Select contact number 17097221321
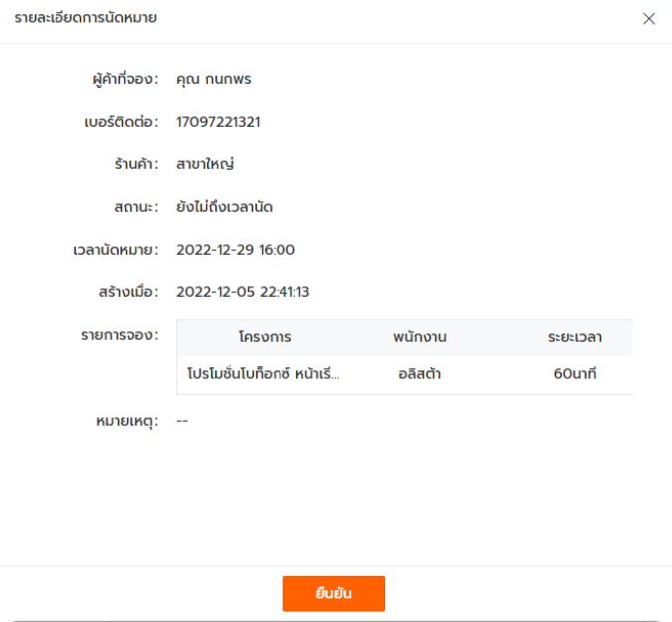The height and width of the screenshot is (622, 672). [x=218, y=122]
